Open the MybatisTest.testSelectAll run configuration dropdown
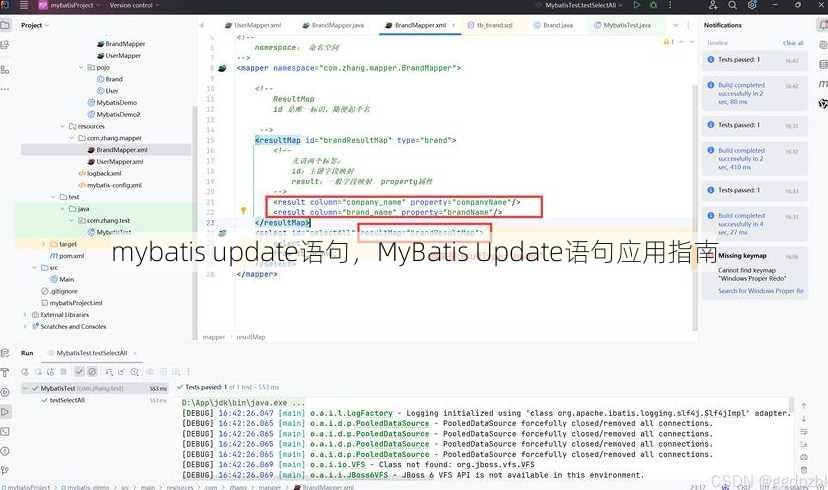 coord(580,5)
